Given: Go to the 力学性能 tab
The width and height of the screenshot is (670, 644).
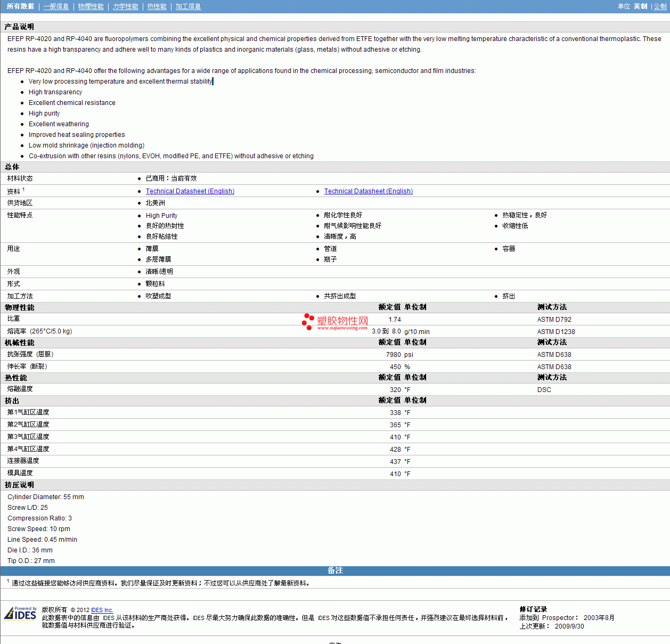Looking at the screenshot, I should 125,6.
